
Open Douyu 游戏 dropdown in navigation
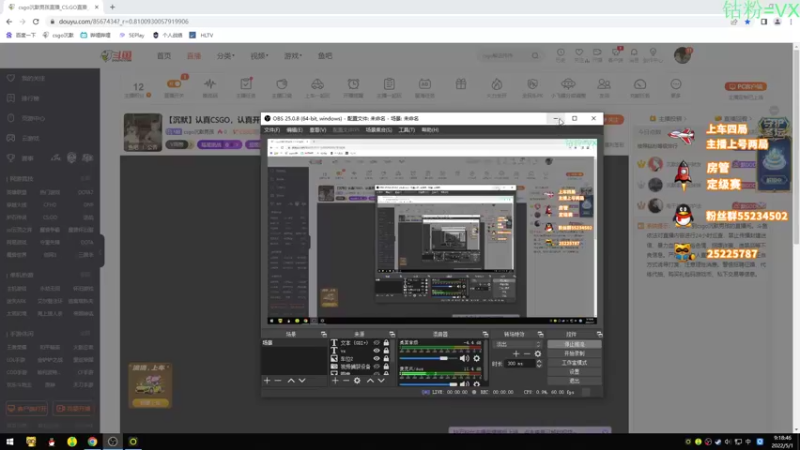[x=293, y=56]
